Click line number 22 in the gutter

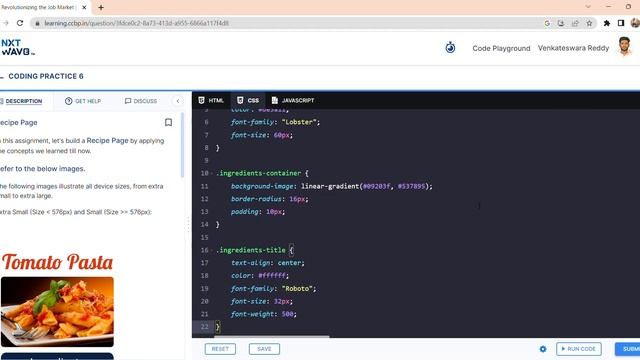[x=204, y=327]
